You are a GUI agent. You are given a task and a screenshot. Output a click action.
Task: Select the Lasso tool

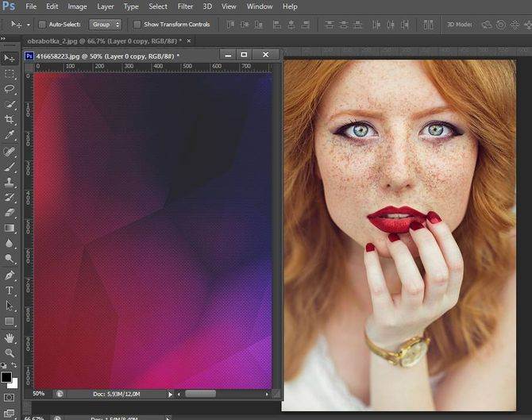click(10, 88)
